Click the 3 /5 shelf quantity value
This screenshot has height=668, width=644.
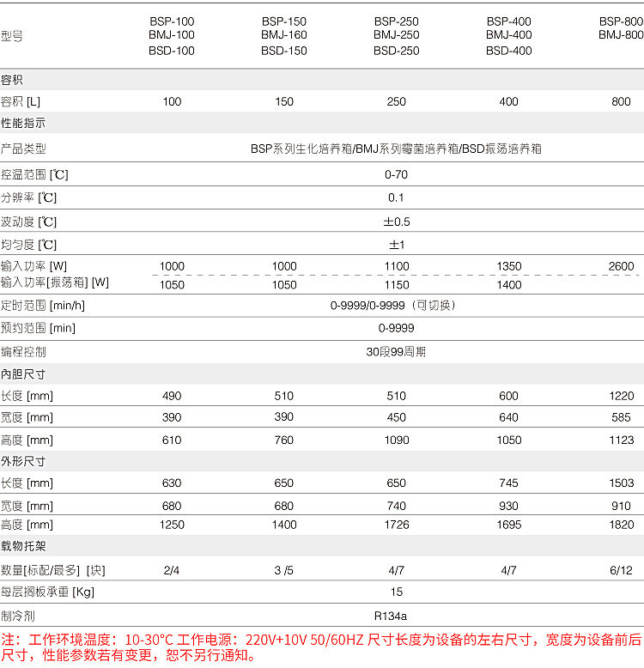[x=284, y=570]
